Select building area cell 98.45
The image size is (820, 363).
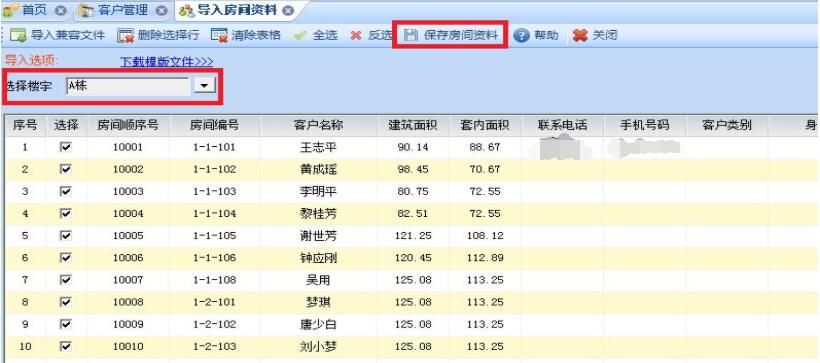(413, 169)
